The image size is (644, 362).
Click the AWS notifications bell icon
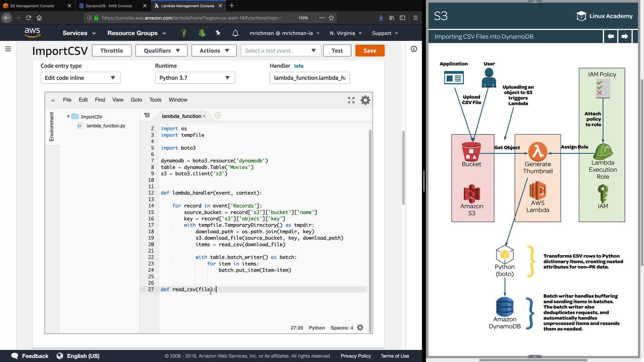coord(235,33)
